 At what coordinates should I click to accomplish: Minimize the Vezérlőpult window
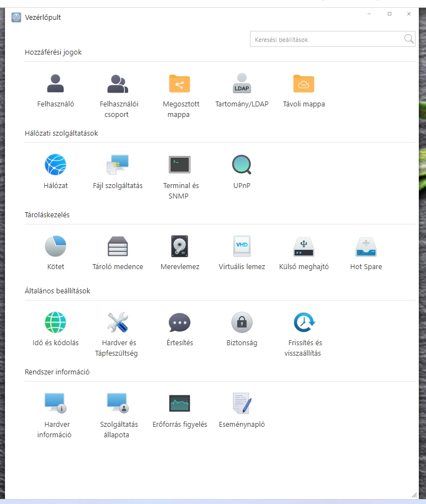(369, 14)
